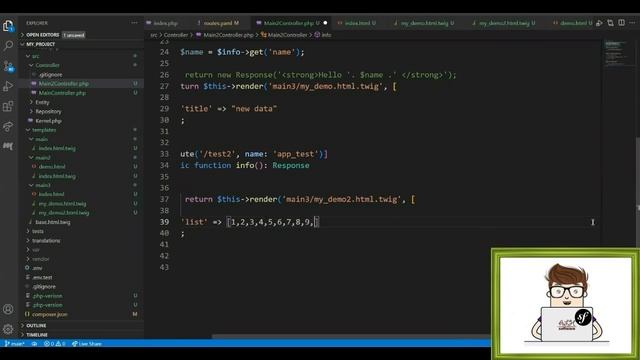The width and height of the screenshot is (640, 360).
Task: Open the Manage gear icon
Action: [8, 329]
